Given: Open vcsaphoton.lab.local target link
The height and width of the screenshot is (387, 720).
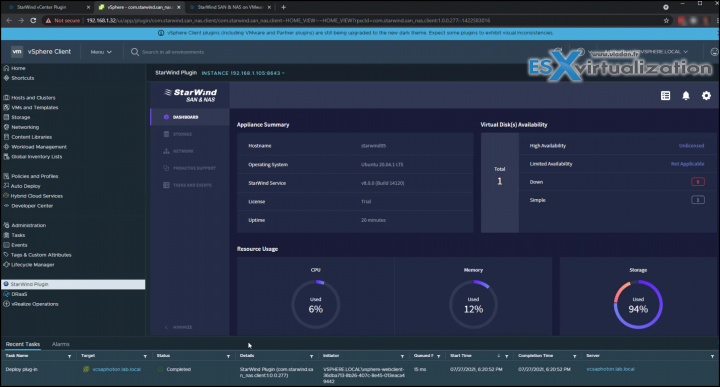Looking at the screenshot, I should [x=117, y=369].
